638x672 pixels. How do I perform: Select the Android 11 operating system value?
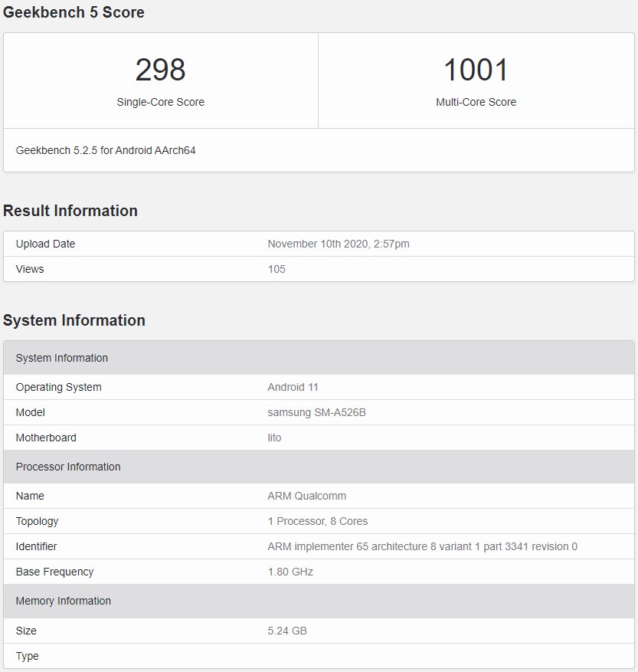(293, 387)
